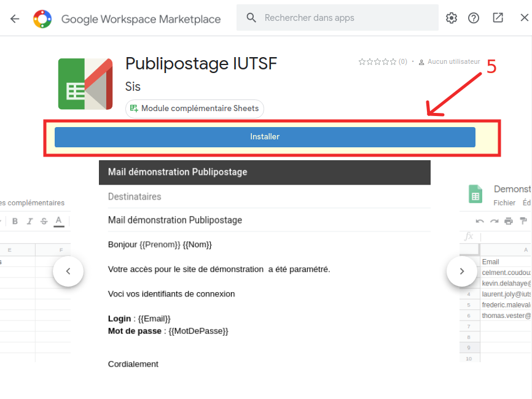Click the 'Demonst' document title in right preview
532x399 pixels.
512,189
